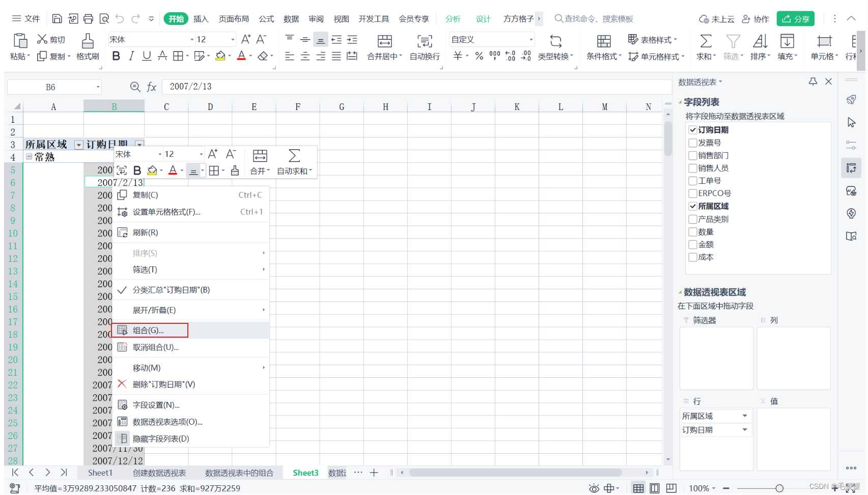Open the 插入 ribbon tab
This screenshot has height=495, width=868.
(201, 19)
